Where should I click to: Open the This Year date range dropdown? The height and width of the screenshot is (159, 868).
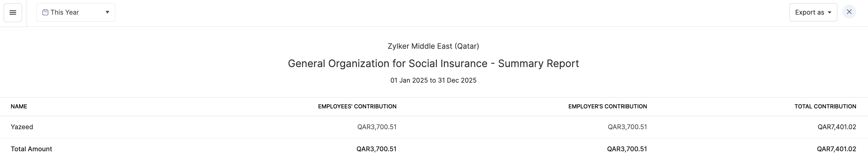click(76, 12)
